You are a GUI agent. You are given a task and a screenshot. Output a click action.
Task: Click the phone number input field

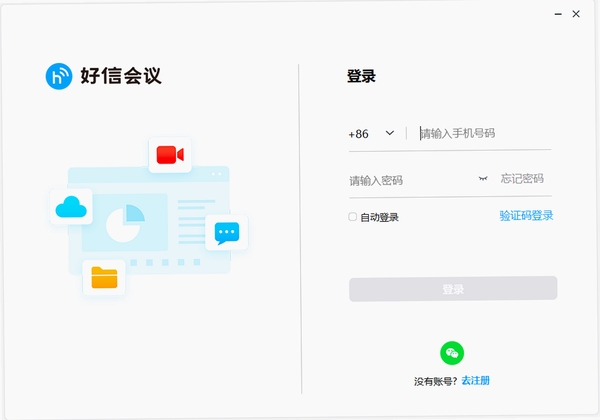(x=485, y=133)
